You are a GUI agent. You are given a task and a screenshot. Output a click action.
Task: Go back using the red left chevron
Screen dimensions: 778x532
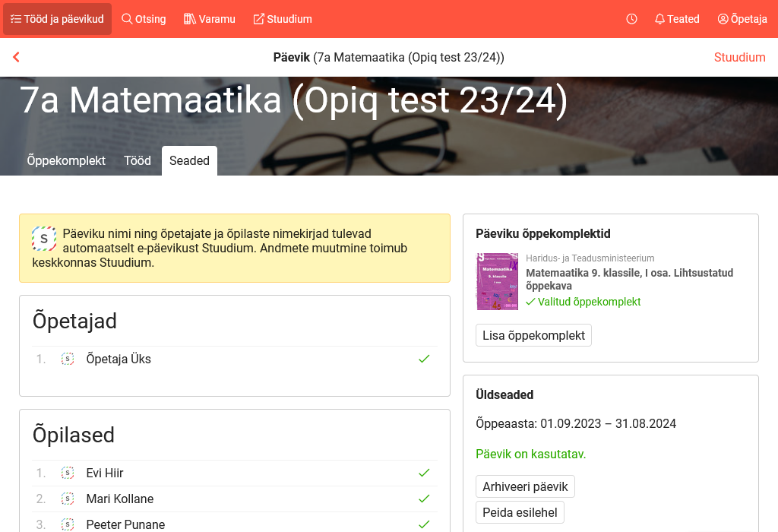[16, 57]
